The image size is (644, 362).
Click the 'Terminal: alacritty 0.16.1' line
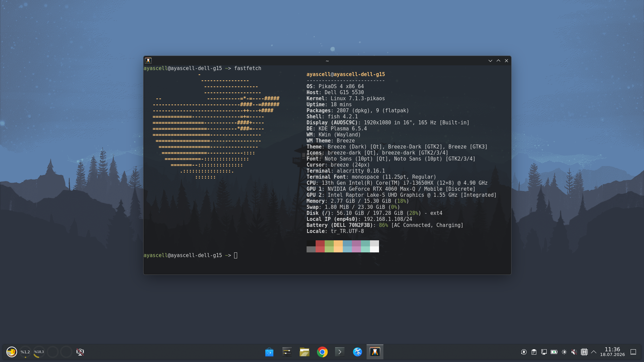[346, 171]
